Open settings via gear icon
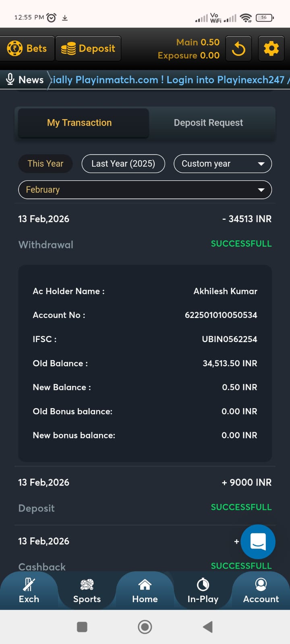 271,49
